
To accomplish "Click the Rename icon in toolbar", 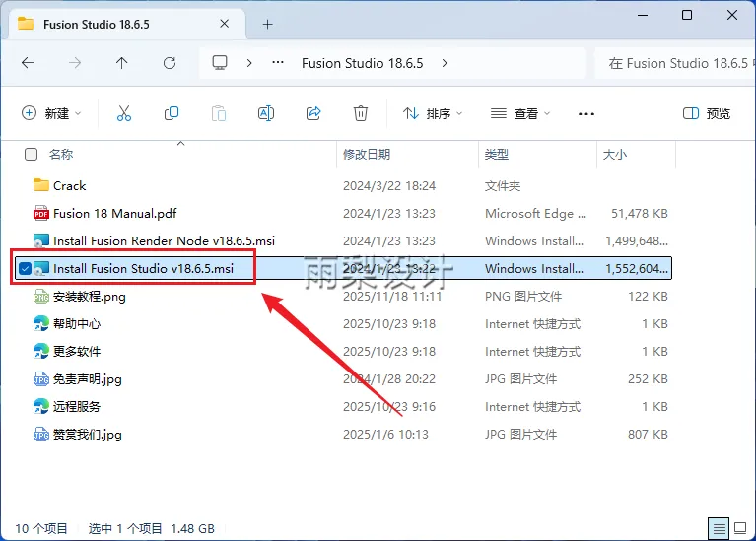I will coord(266,113).
